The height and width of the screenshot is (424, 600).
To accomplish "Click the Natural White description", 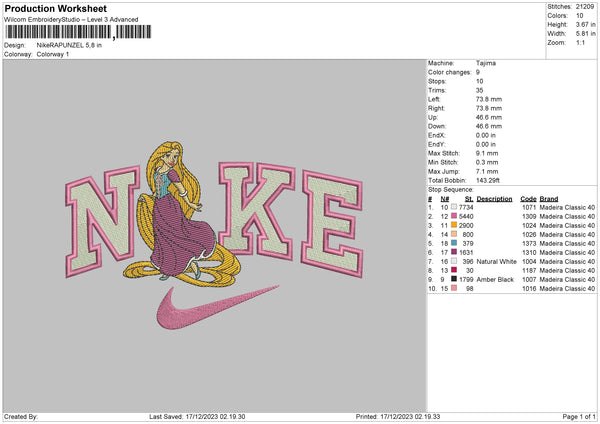I will 497,261.
